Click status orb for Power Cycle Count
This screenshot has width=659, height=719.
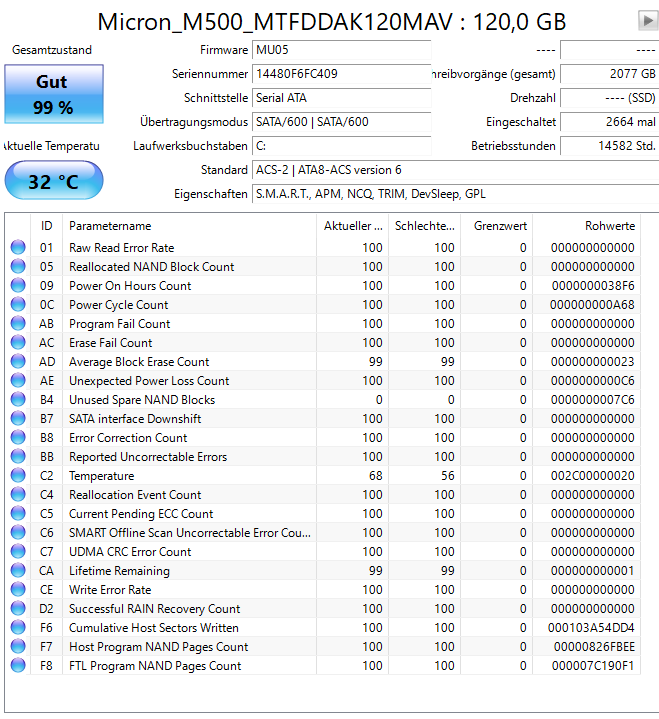[18, 304]
